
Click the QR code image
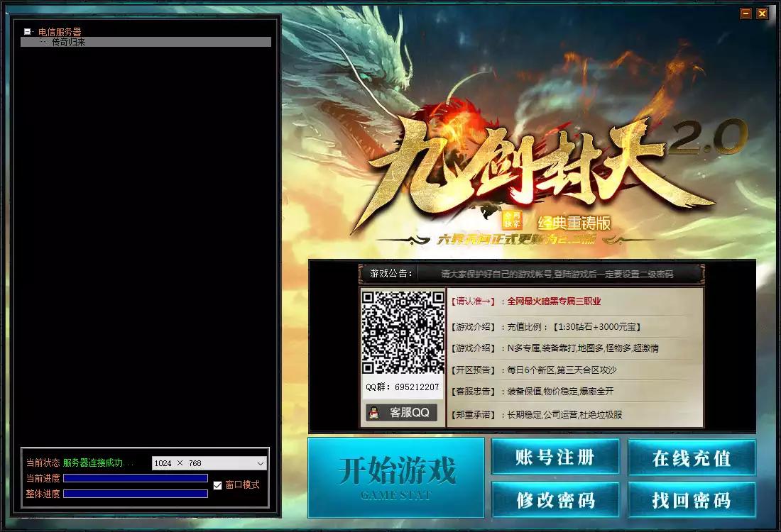click(x=403, y=333)
